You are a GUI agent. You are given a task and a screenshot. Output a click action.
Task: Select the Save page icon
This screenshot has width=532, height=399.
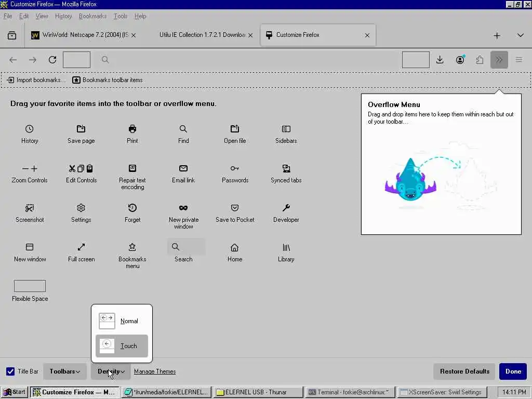[x=81, y=129]
